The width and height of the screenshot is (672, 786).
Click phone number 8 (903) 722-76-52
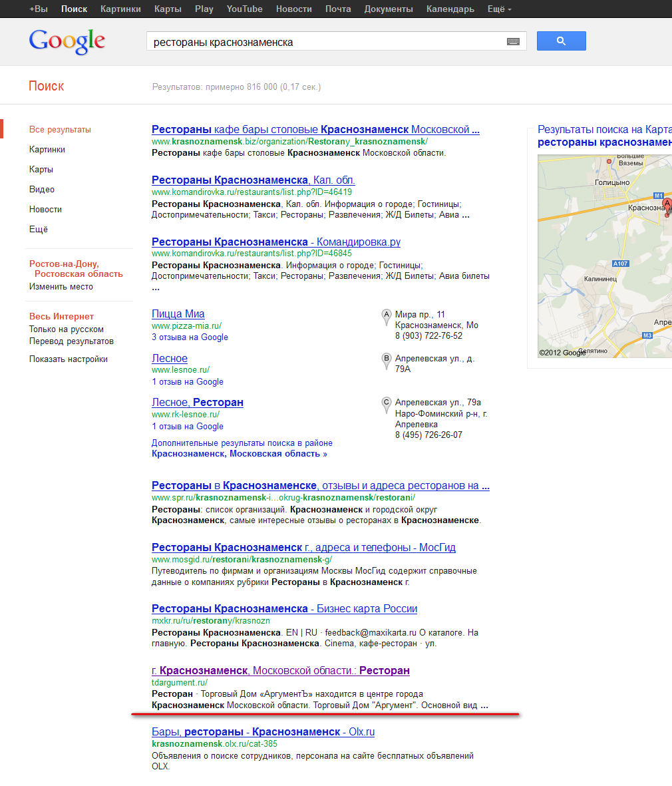tap(429, 336)
